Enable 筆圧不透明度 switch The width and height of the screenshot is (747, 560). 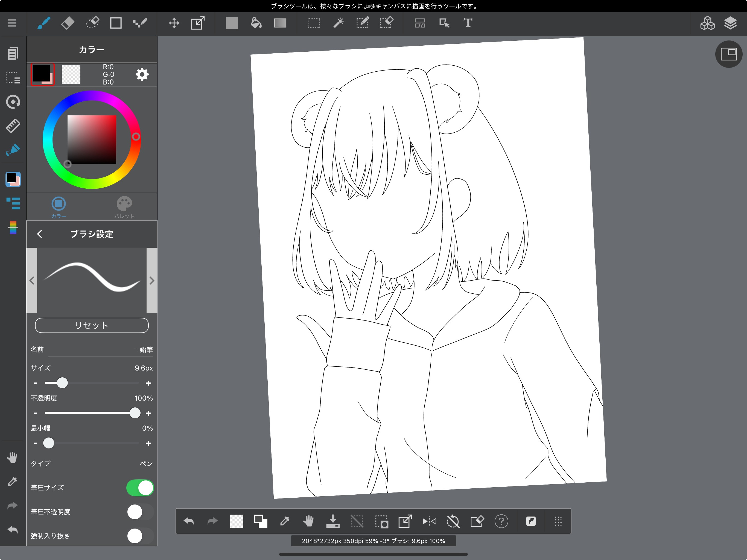pos(140,512)
